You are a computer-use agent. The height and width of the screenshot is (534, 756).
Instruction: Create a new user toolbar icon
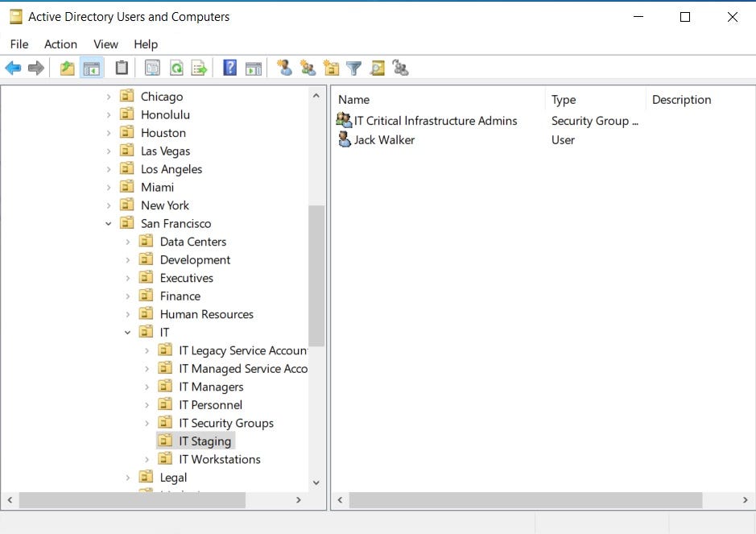point(284,68)
